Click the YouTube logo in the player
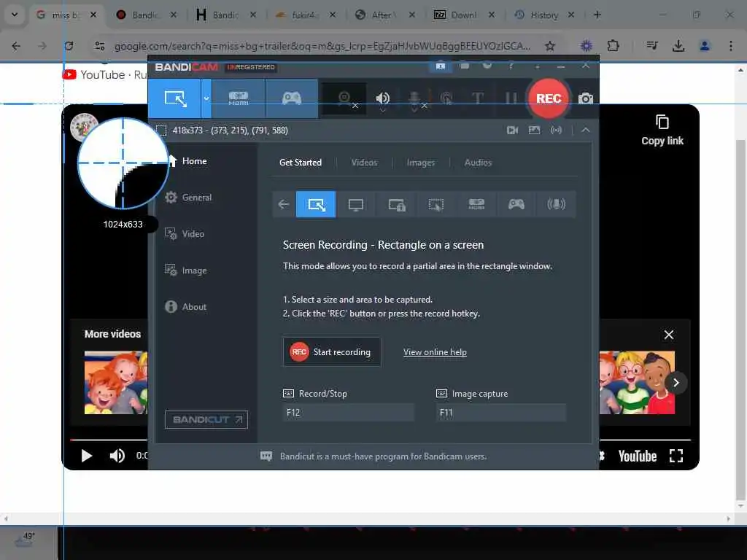The height and width of the screenshot is (560, 747). [637, 456]
